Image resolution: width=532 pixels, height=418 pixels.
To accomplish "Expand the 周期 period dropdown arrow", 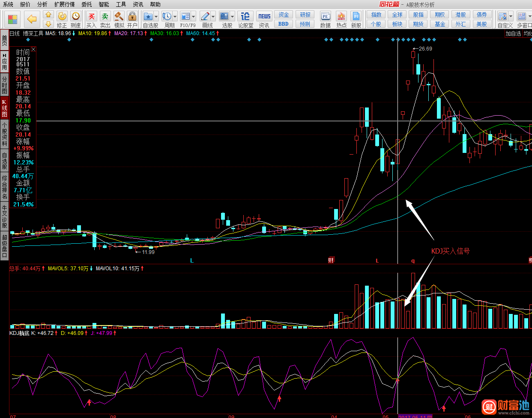I will pos(175,17).
